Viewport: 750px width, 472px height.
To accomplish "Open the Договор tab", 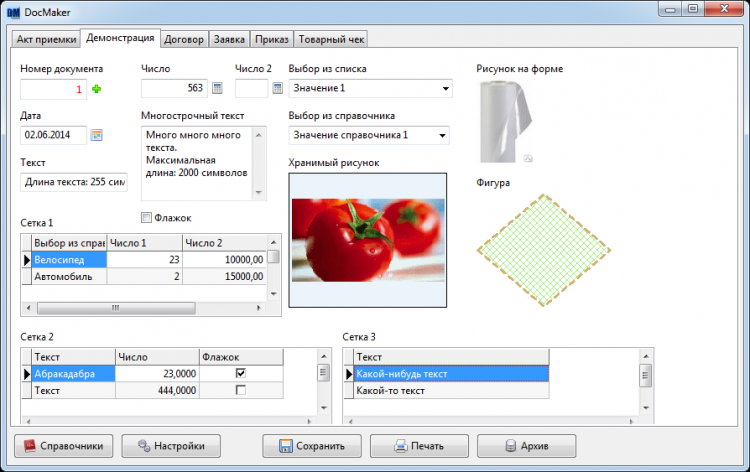I will pyautogui.click(x=184, y=39).
